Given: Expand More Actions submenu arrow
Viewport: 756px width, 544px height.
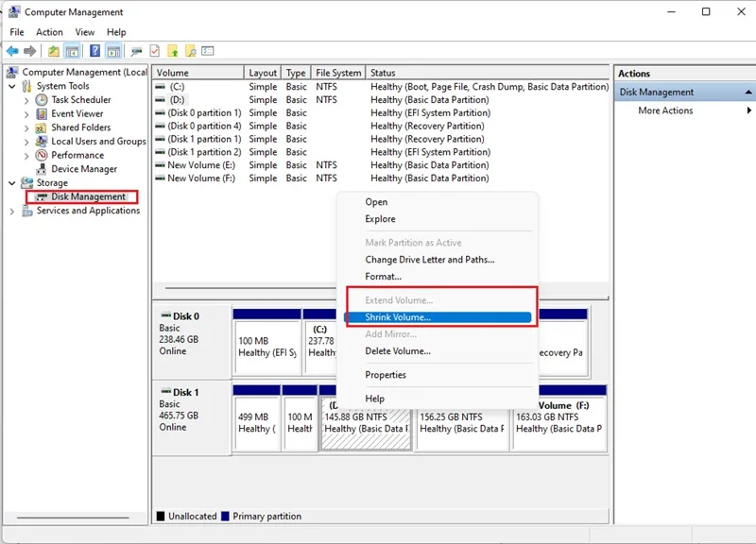Looking at the screenshot, I should point(748,110).
